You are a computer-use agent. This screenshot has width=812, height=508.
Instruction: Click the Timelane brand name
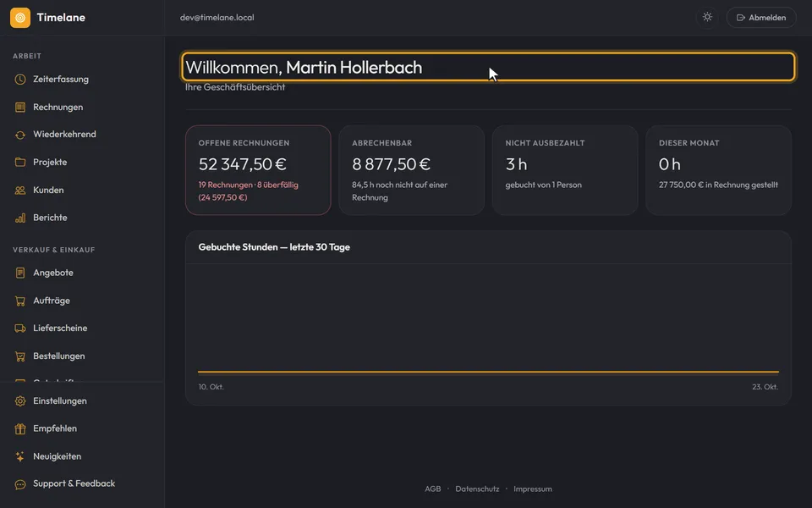[x=61, y=18]
